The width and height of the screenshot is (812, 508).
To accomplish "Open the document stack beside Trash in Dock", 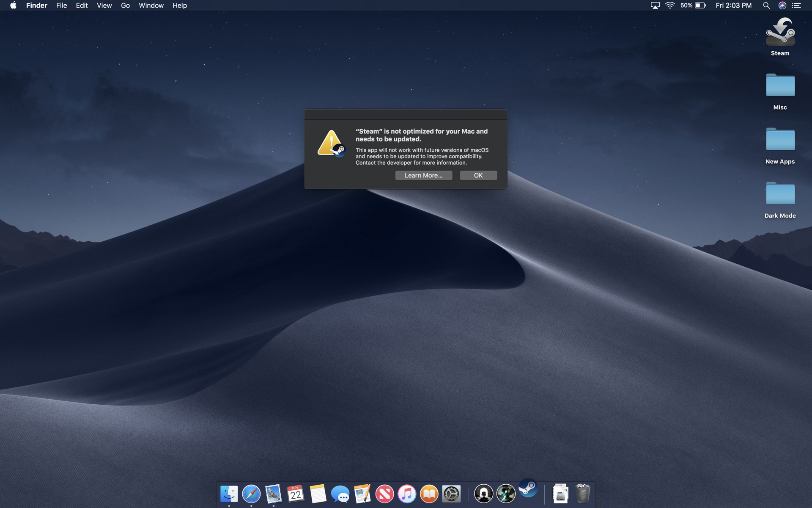I will pyautogui.click(x=560, y=494).
